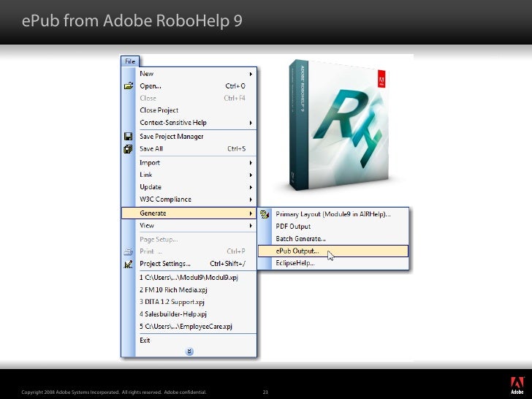The height and width of the screenshot is (399, 532).
Task: Select Close Project menu item
Action: pos(189,110)
